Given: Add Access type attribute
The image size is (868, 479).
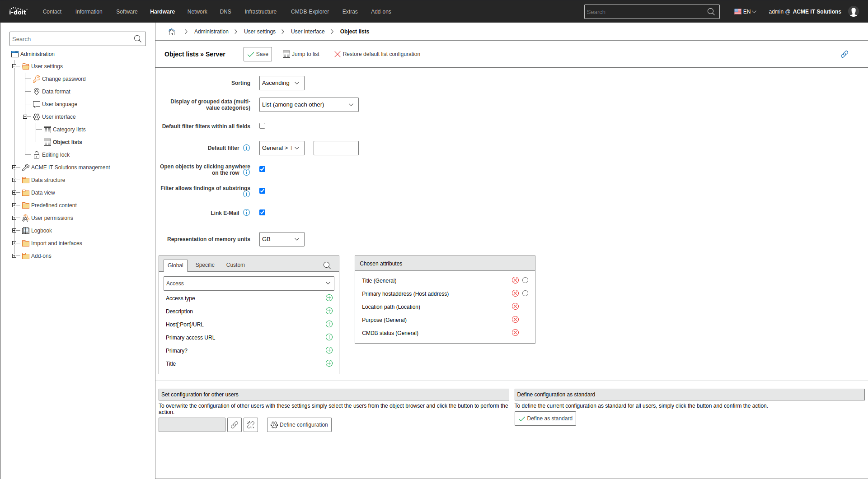Looking at the screenshot, I should point(329,298).
